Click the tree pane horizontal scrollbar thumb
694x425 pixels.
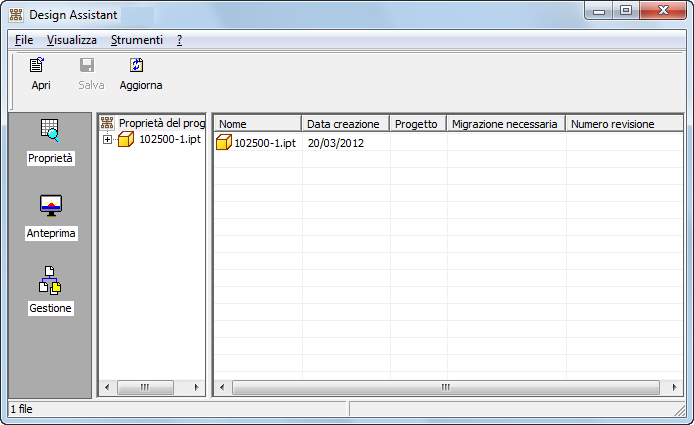(145, 387)
